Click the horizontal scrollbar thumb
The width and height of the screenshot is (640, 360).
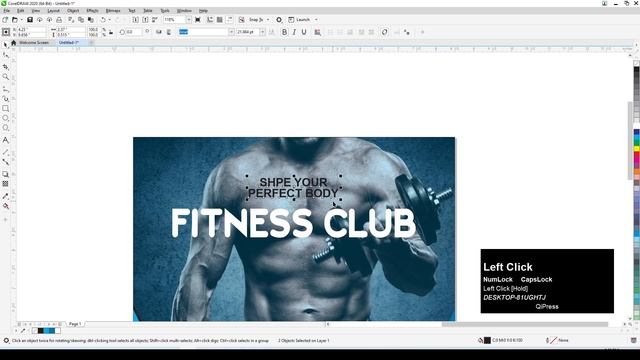pyautogui.click(x=525, y=324)
